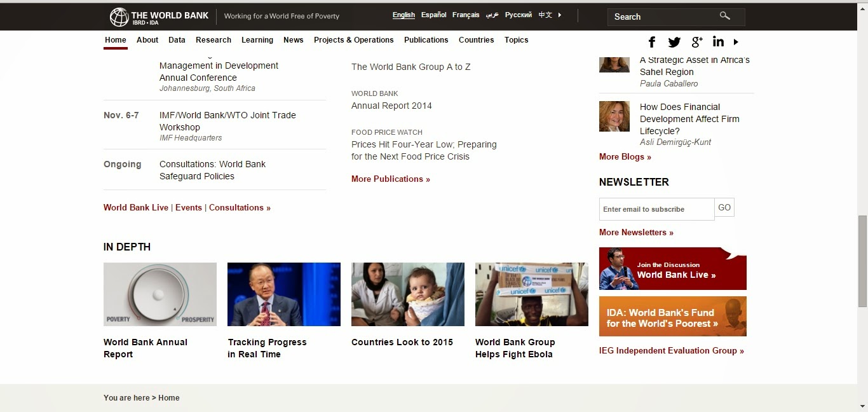Open the Topics menu
Viewport: 868px width, 412px height.
pos(517,40)
